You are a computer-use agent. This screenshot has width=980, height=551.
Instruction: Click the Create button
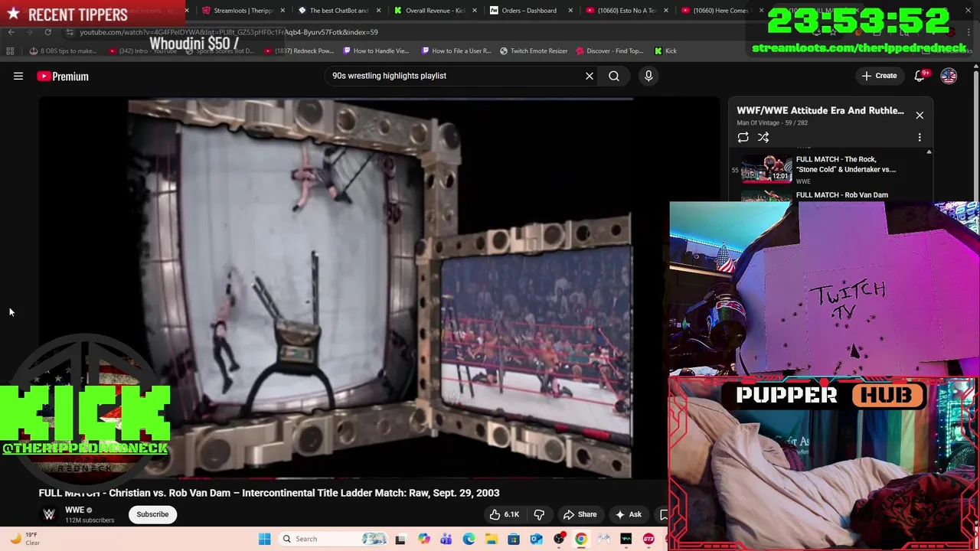[x=879, y=76]
